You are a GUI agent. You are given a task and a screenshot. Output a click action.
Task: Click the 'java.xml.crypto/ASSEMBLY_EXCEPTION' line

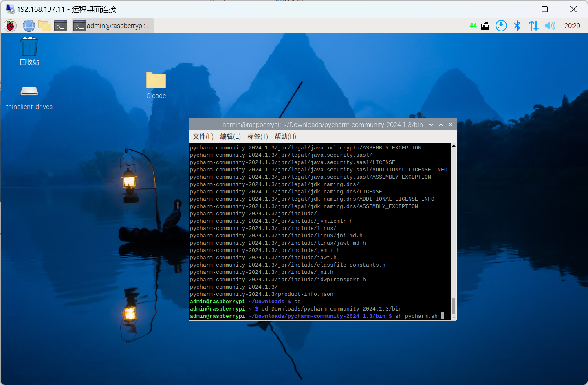click(306, 148)
